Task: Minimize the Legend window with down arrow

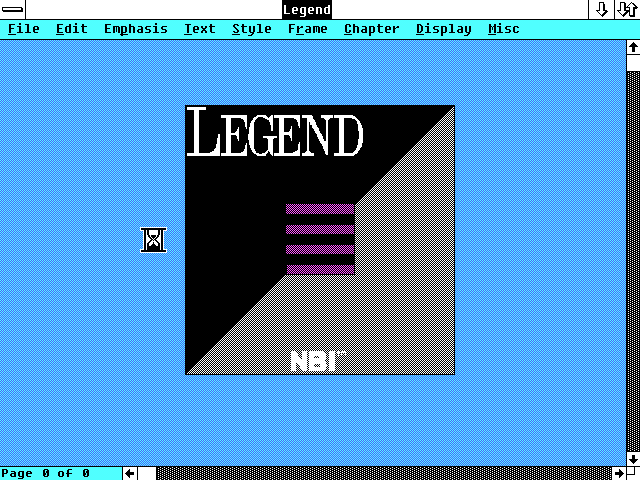Action: [x=602, y=9]
